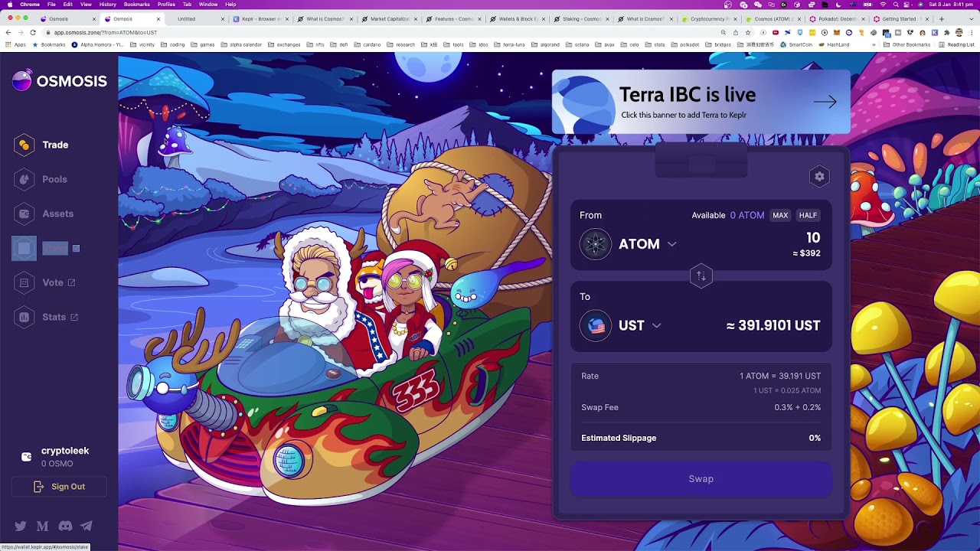
Task: Reload the Osmosis page
Action: click(33, 32)
